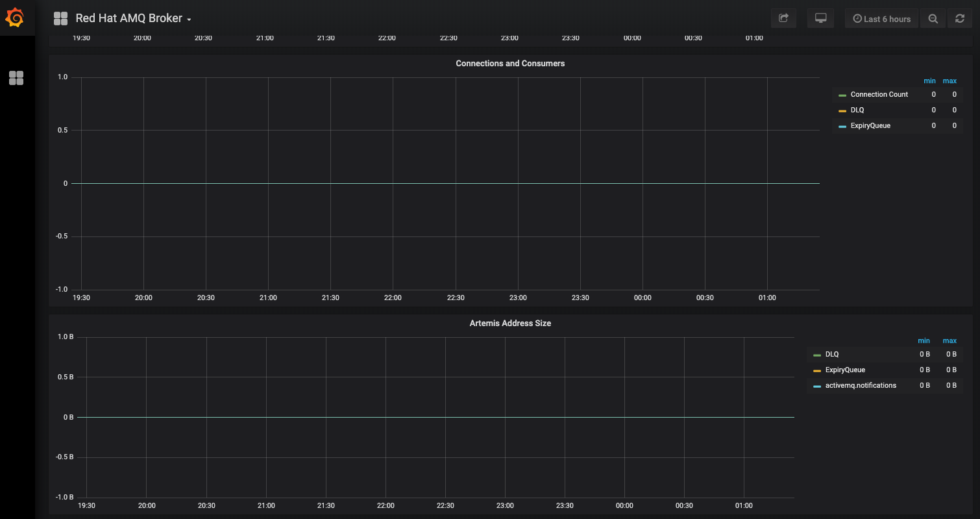Open the Grafana home logo
Image resolution: width=980 pixels, height=519 pixels.
pyautogui.click(x=14, y=18)
